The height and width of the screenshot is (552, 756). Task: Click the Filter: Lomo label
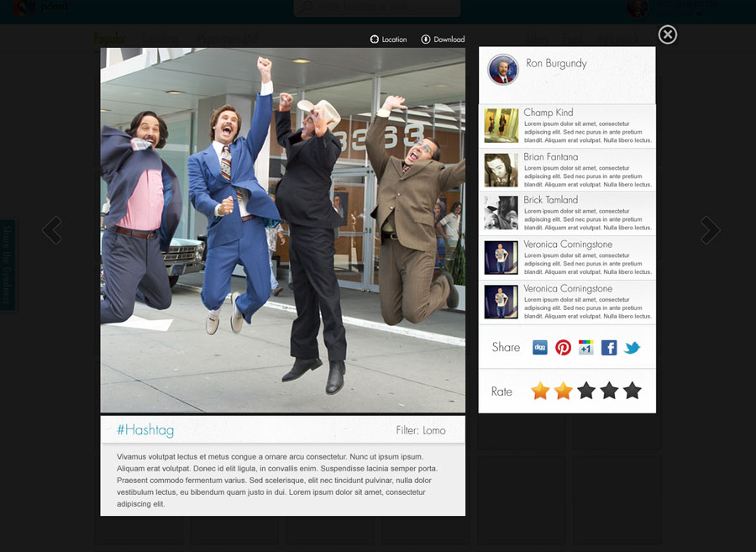click(x=421, y=430)
